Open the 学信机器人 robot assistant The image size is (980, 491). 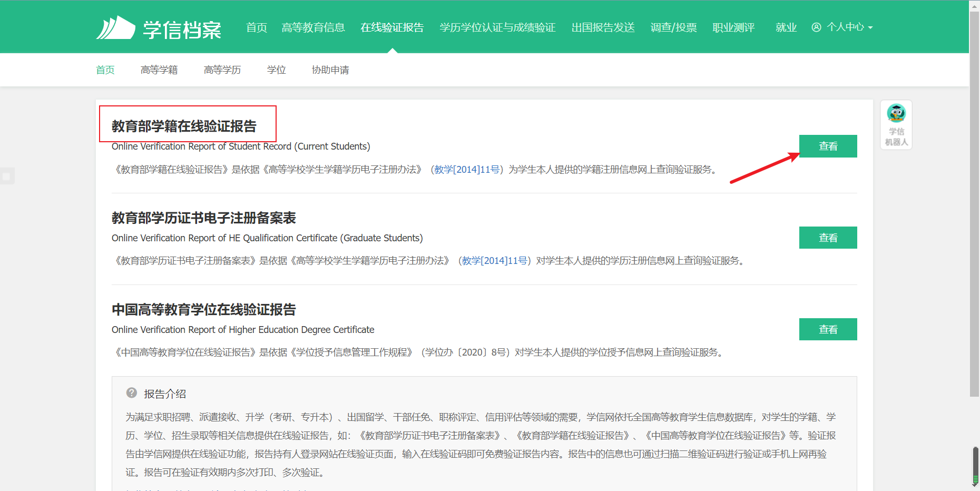pos(896,125)
